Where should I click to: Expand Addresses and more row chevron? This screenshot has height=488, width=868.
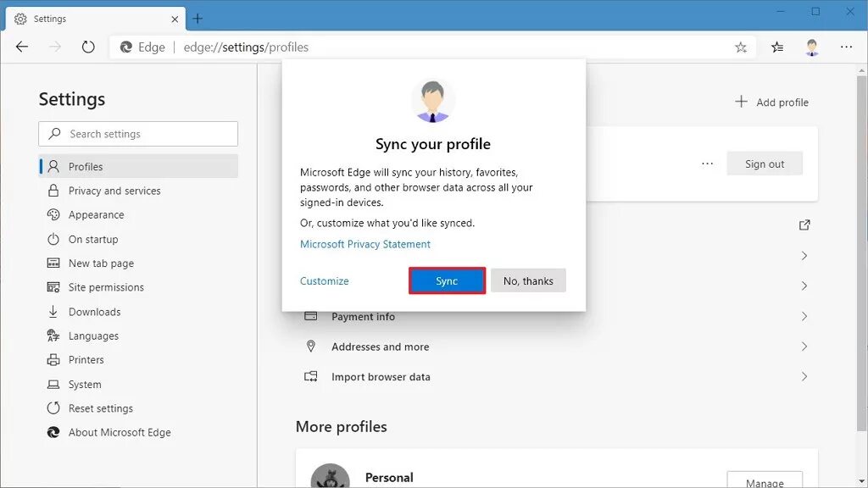[804, 347]
